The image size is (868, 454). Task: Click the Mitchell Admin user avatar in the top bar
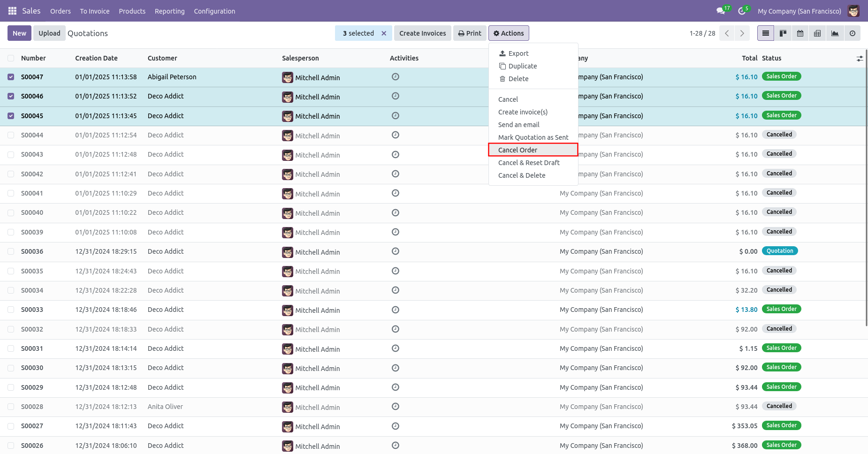(853, 11)
